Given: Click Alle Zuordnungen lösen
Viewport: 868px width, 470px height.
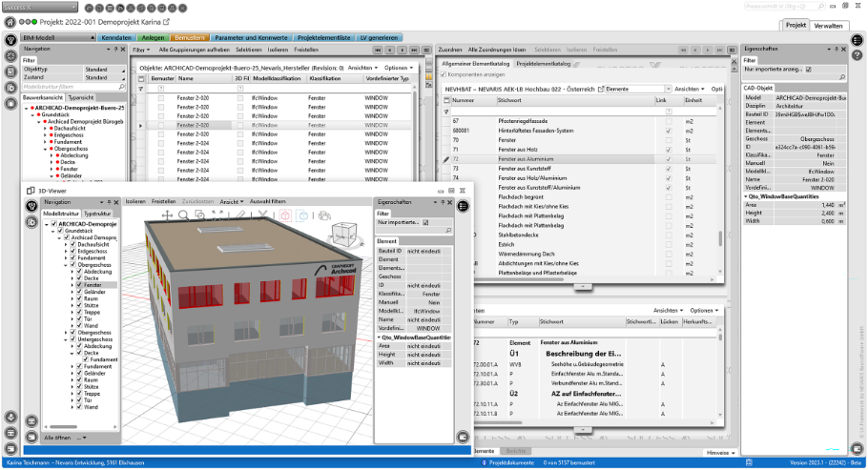Looking at the screenshot, I should coord(497,50).
